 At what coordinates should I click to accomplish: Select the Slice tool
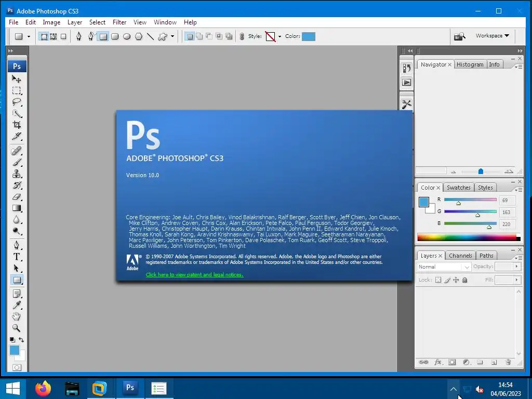17,136
